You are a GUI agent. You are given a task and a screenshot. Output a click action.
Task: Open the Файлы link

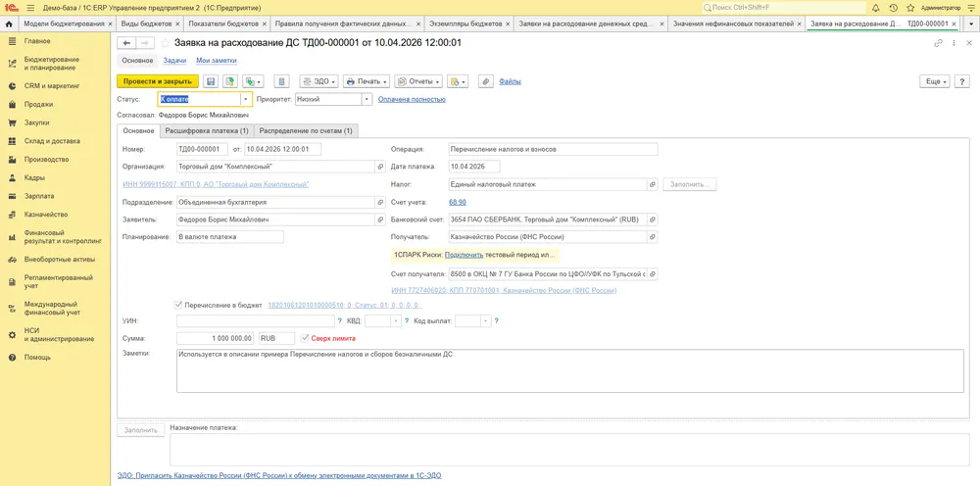click(511, 81)
